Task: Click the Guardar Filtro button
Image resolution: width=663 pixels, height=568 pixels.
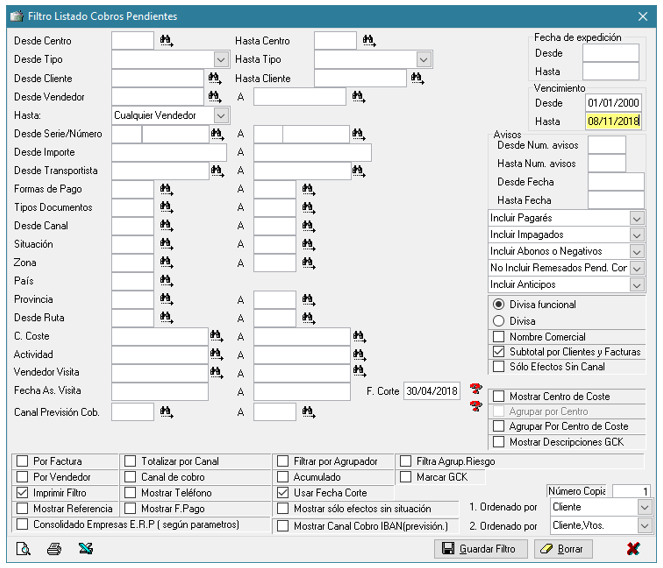Action: [480, 549]
